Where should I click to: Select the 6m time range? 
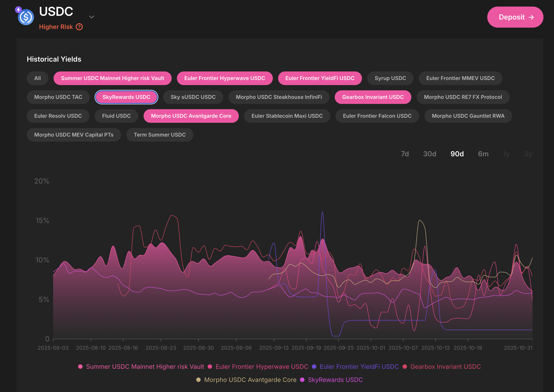[483, 154]
